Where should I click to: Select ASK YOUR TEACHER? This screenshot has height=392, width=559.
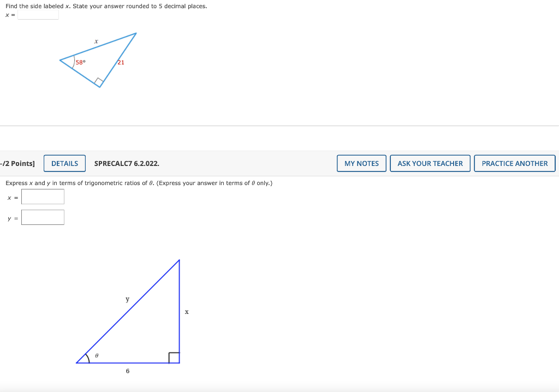(430, 163)
